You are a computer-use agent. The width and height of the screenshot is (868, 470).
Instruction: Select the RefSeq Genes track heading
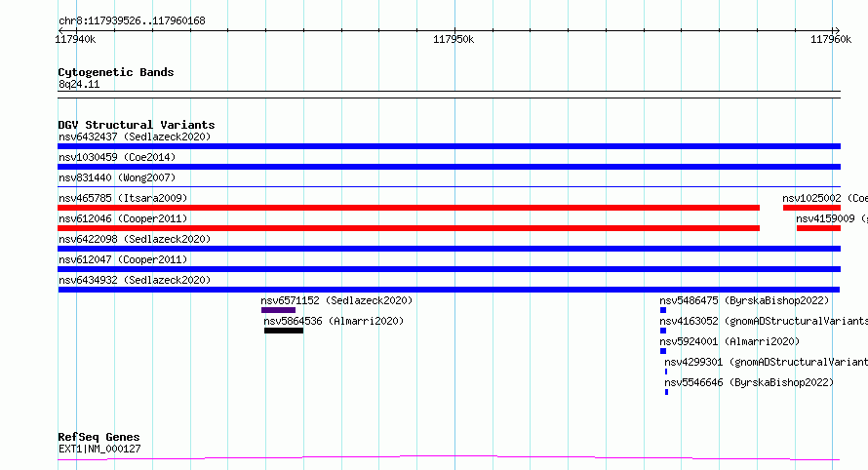click(99, 438)
